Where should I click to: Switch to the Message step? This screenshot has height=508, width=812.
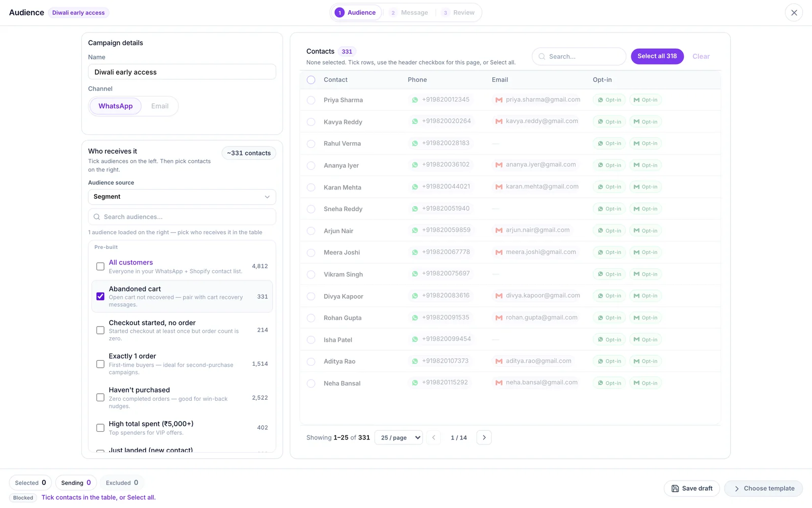point(409,13)
